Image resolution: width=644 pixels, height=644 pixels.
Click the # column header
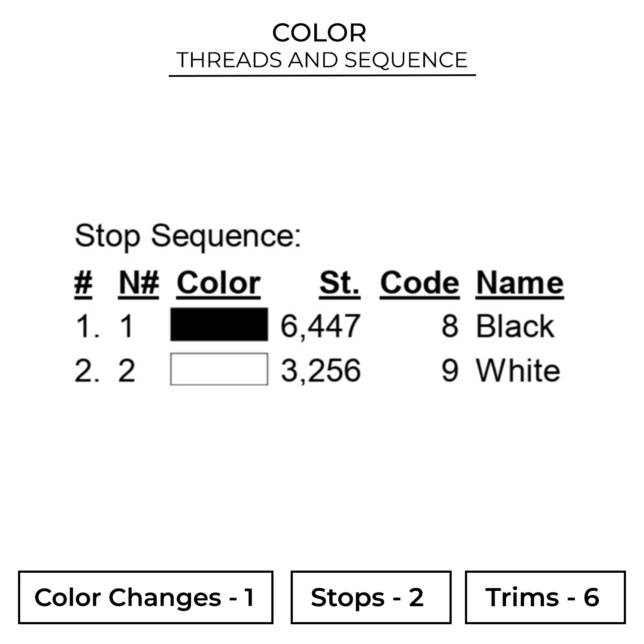83,283
